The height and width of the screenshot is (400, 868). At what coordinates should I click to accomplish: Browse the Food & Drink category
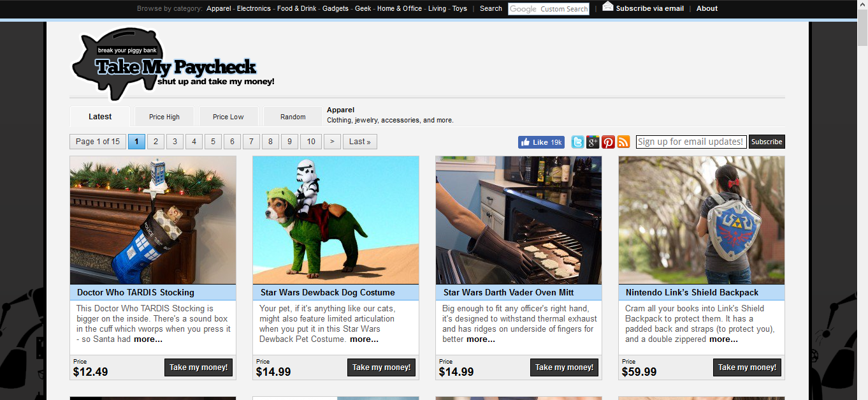(296, 9)
